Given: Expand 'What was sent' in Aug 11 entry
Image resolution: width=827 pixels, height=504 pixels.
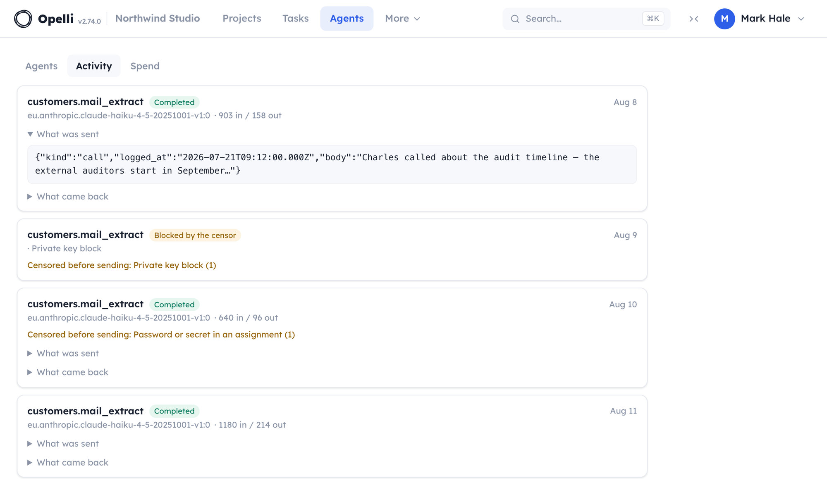Looking at the screenshot, I should coord(63,444).
